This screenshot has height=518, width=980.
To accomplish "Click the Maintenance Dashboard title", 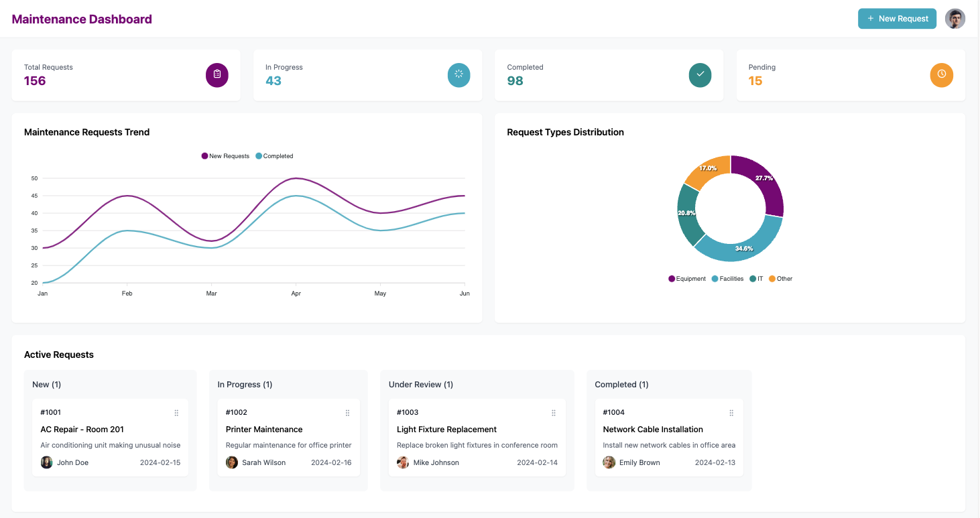I will 82,19.
